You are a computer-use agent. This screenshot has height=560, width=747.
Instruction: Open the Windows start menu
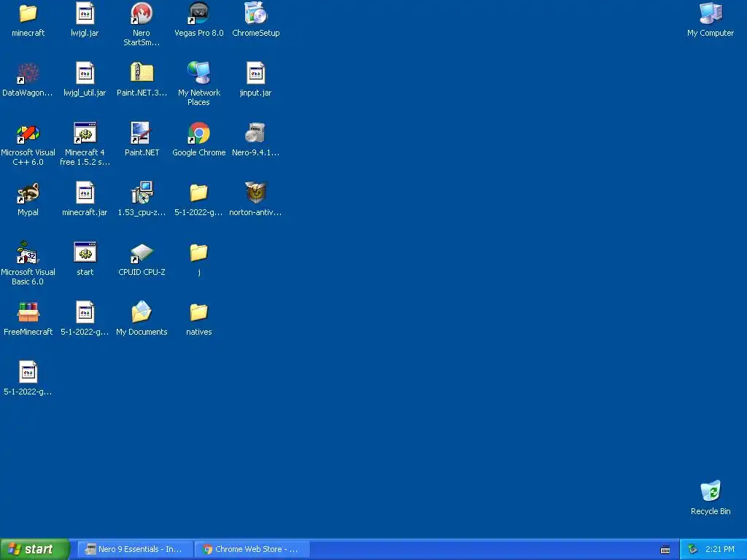coord(34,549)
